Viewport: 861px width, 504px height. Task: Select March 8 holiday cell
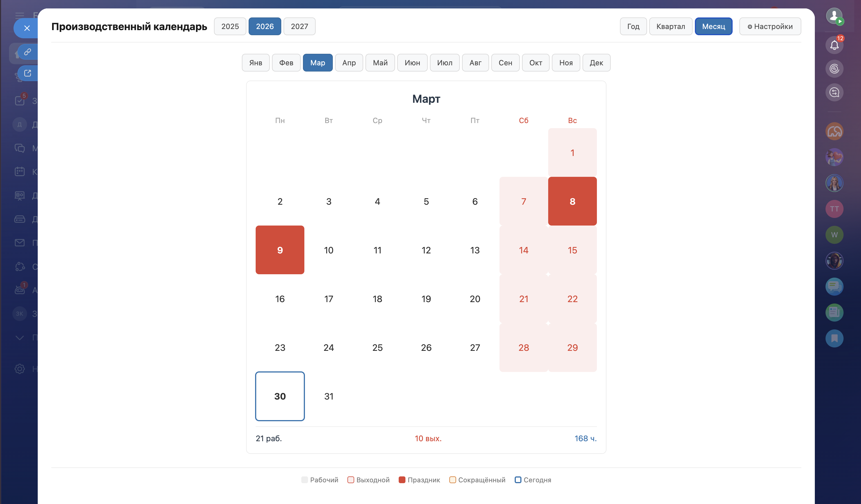pyautogui.click(x=572, y=201)
